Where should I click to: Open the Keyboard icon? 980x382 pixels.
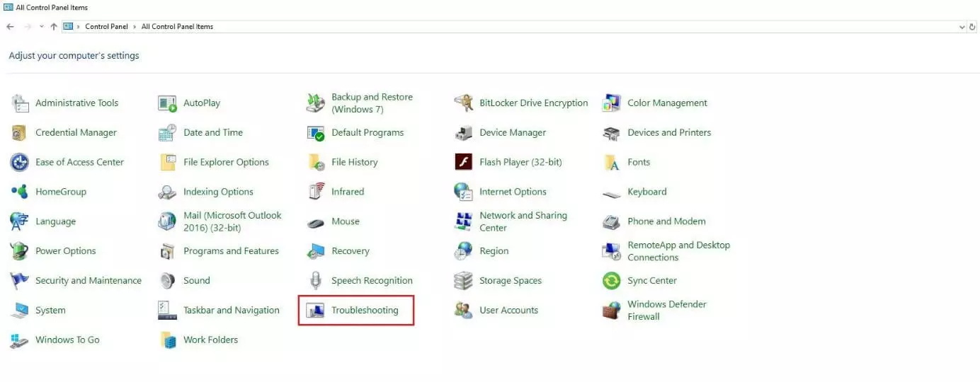pyautogui.click(x=612, y=193)
